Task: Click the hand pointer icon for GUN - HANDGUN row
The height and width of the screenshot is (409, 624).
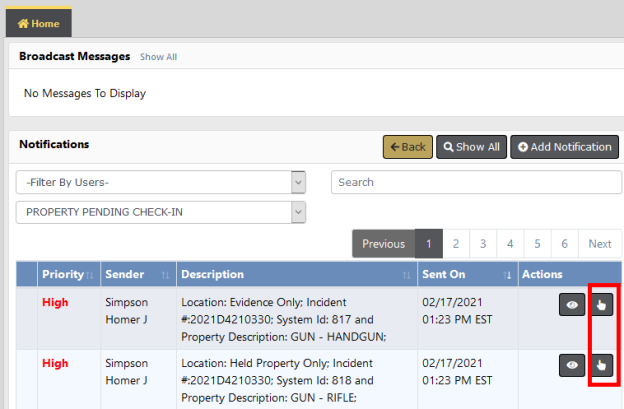Action: (x=601, y=305)
